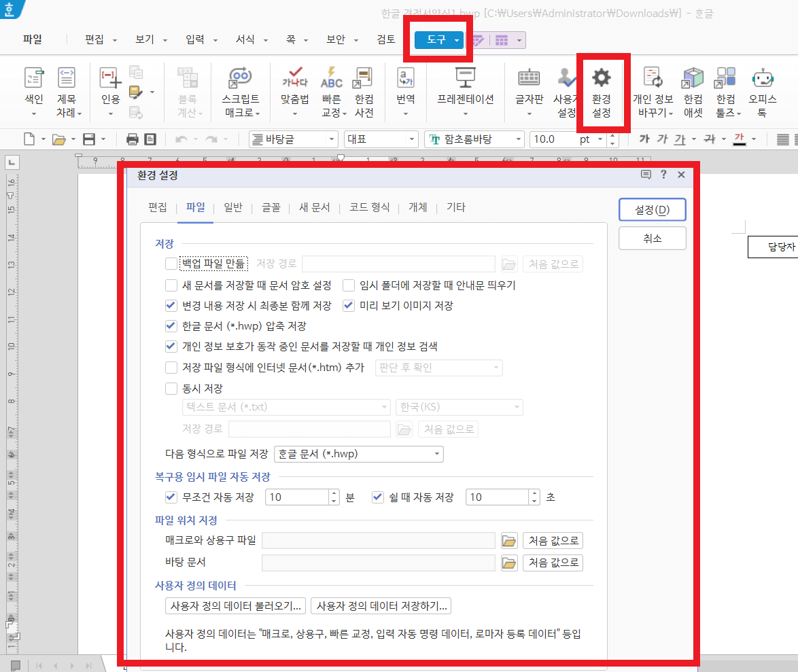Uncheck 미리 보기 이미지 저장
Screen dimensions: 798x672
point(349,306)
